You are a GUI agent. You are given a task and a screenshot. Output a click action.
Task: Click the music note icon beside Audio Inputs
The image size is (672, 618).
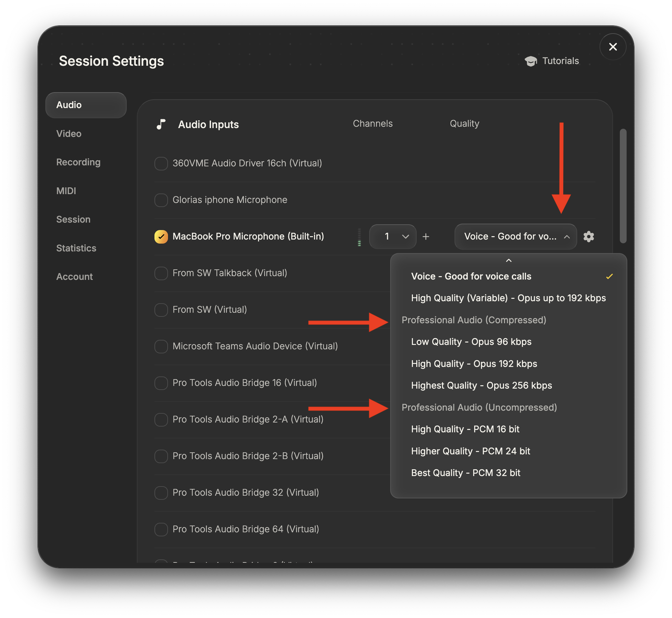click(161, 124)
